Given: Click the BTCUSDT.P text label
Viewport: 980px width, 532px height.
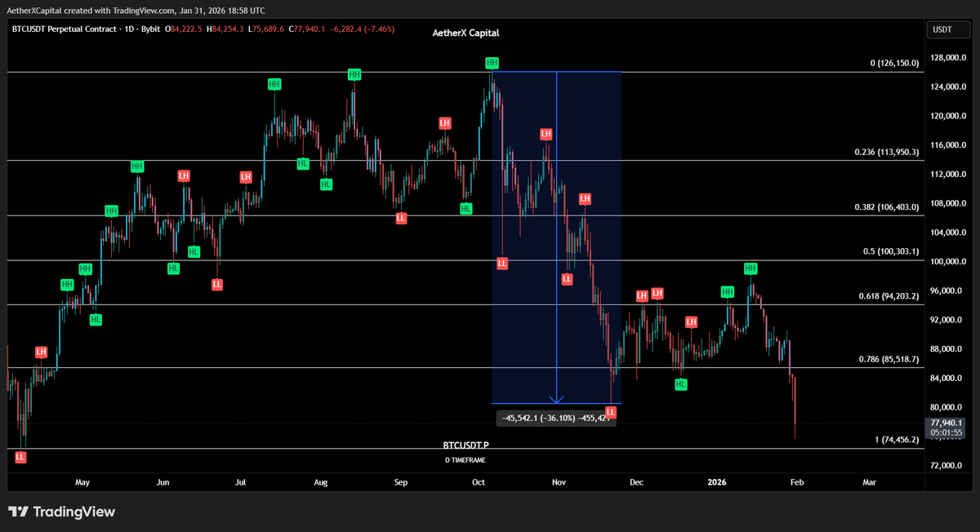Looking at the screenshot, I should [465, 446].
